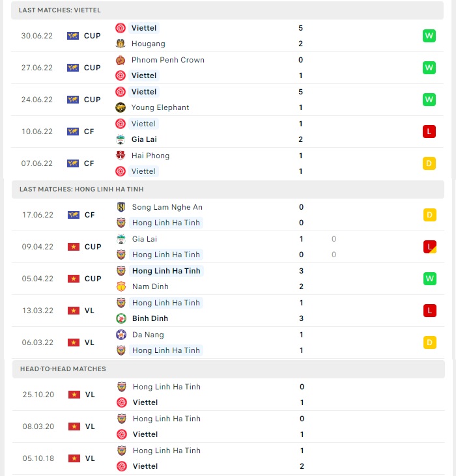The width and height of the screenshot is (456, 476).
Task: Click the Song Lam Nghe An crest
Action: (x=121, y=207)
